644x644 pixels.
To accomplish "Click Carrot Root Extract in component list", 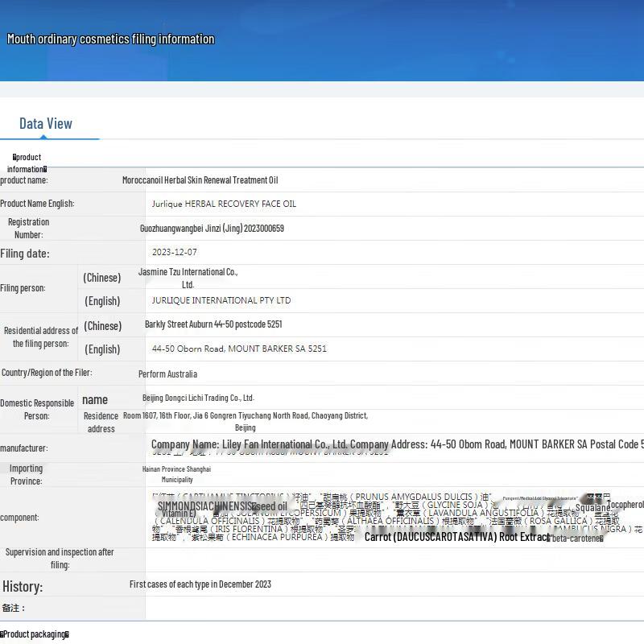I will pos(456,537).
